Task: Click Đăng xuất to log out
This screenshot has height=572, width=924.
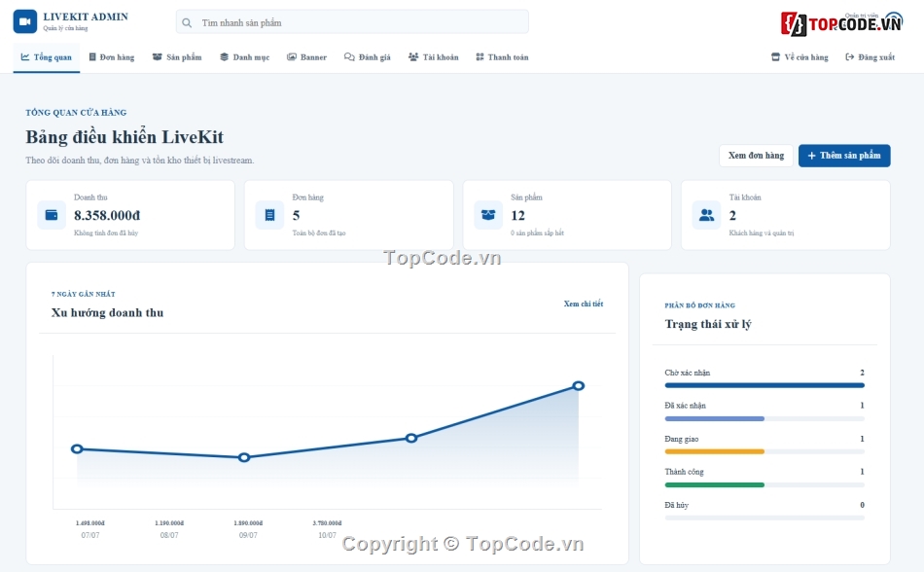Action: (x=870, y=57)
